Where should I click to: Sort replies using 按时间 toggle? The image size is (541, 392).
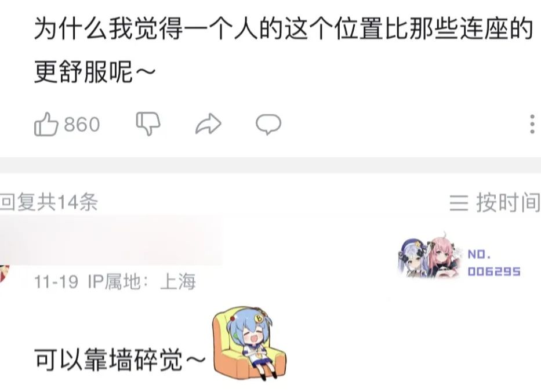495,202
